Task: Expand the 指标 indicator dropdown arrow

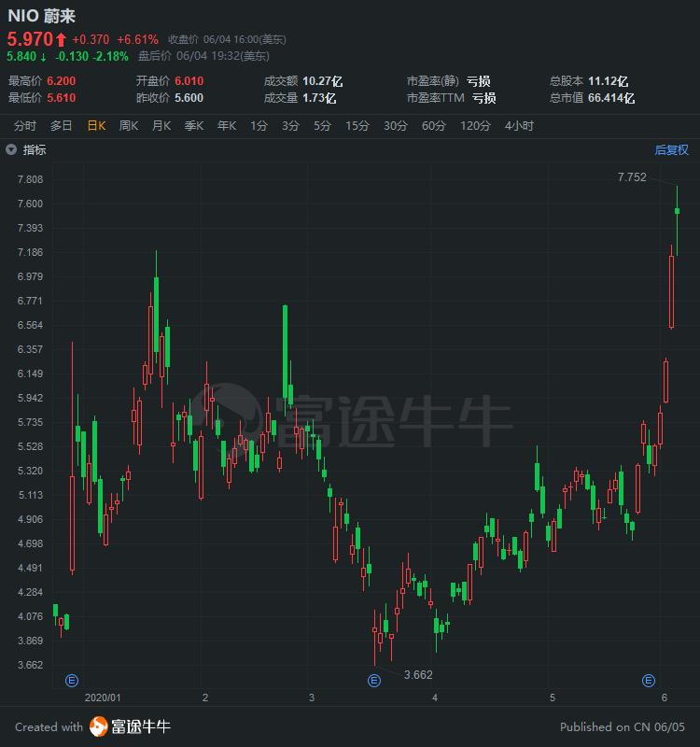Action: pyautogui.click(x=11, y=150)
